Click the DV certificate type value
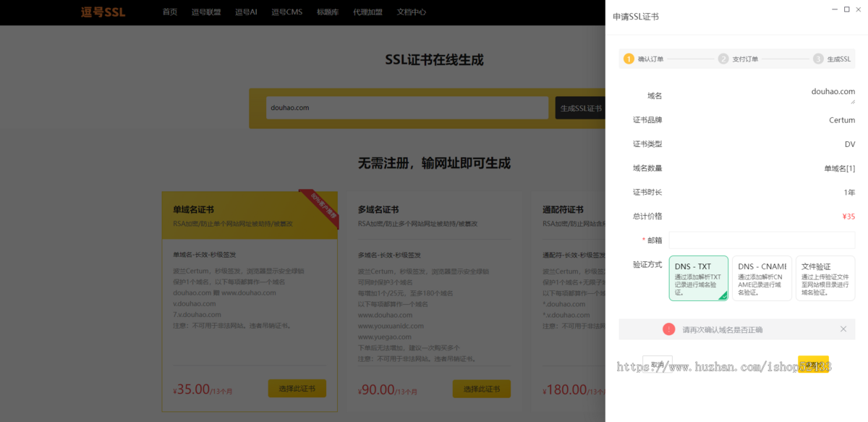The width and height of the screenshot is (868, 422). pyautogui.click(x=850, y=144)
